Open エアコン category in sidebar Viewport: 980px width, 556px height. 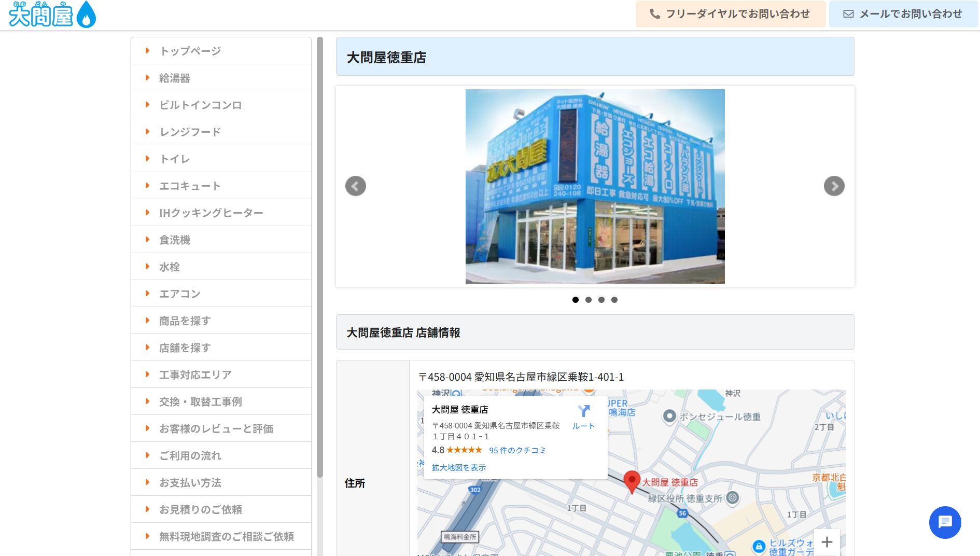tap(221, 294)
